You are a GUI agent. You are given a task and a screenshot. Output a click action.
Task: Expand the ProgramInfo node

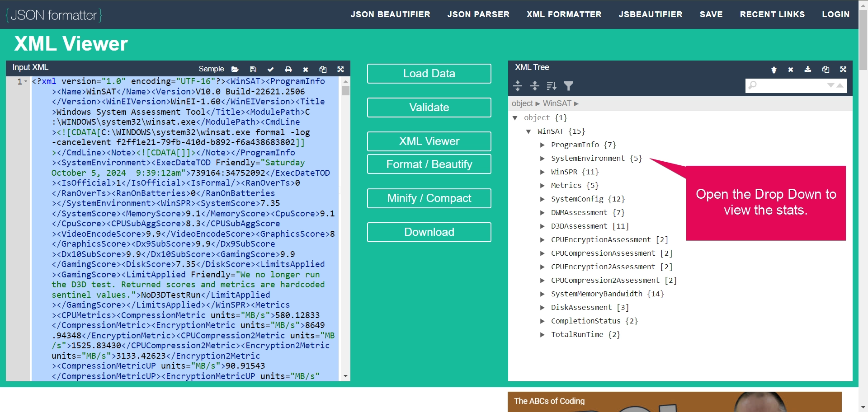coord(542,145)
